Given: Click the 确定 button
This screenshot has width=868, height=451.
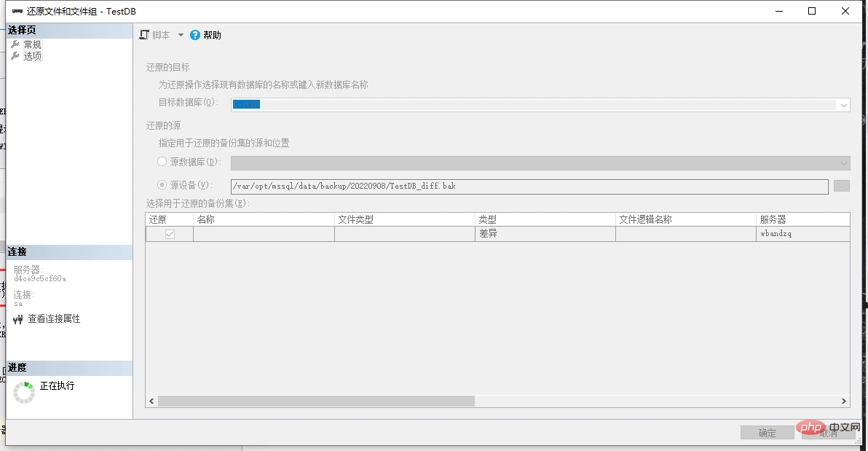Looking at the screenshot, I should coord(768,433).
